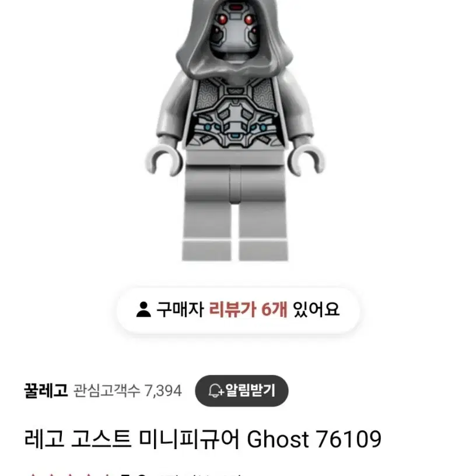Open the 구매자 리뷰가 6개 있어요 banner
This screenshot has width=476, height=476.
[239, 310]
